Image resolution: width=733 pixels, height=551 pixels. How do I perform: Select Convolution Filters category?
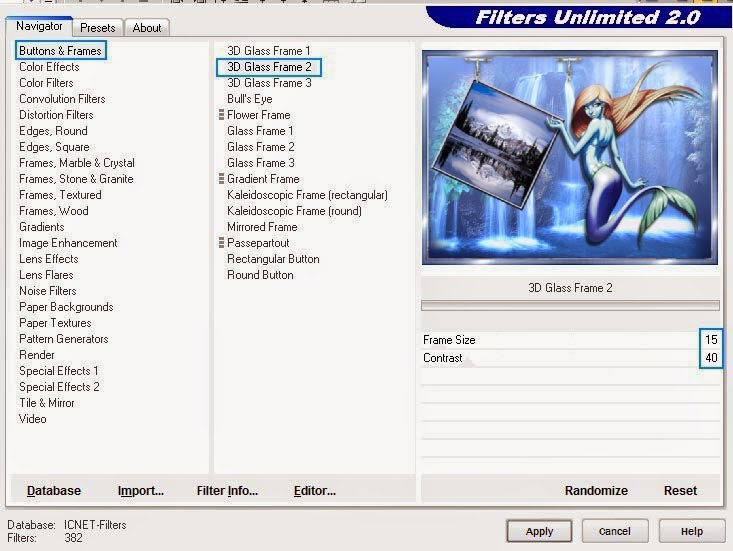click(x=62, y=99)
